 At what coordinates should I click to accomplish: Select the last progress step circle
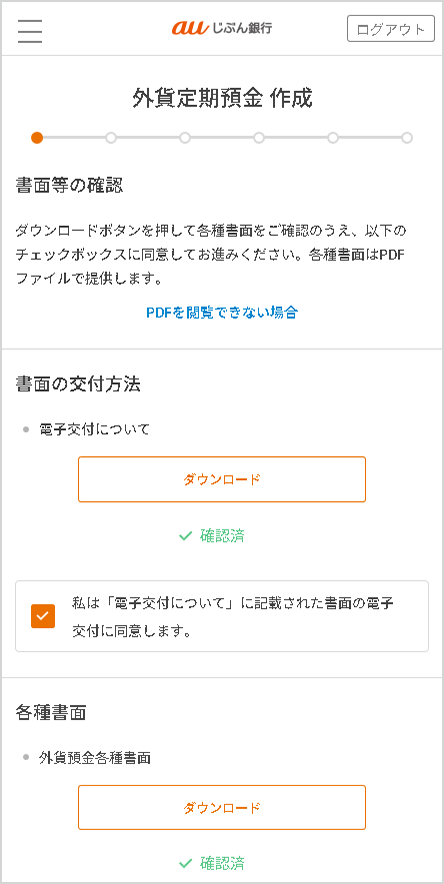407,138
